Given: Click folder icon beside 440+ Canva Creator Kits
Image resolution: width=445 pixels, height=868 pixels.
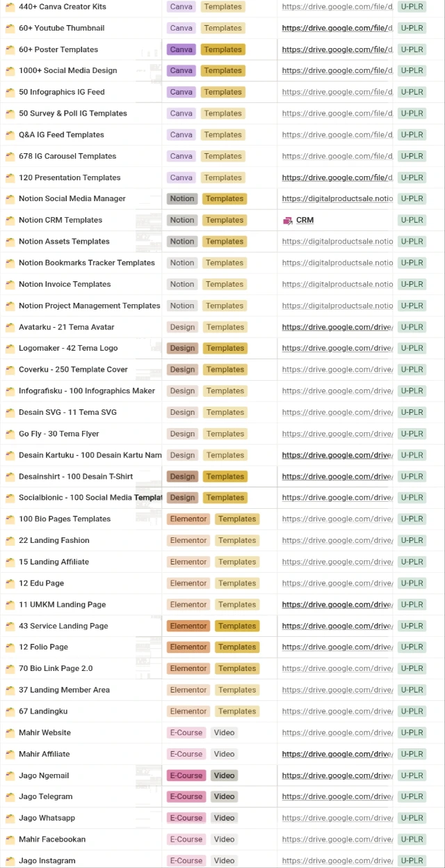Looking at the screenshot, I should (x=10, y=7).
